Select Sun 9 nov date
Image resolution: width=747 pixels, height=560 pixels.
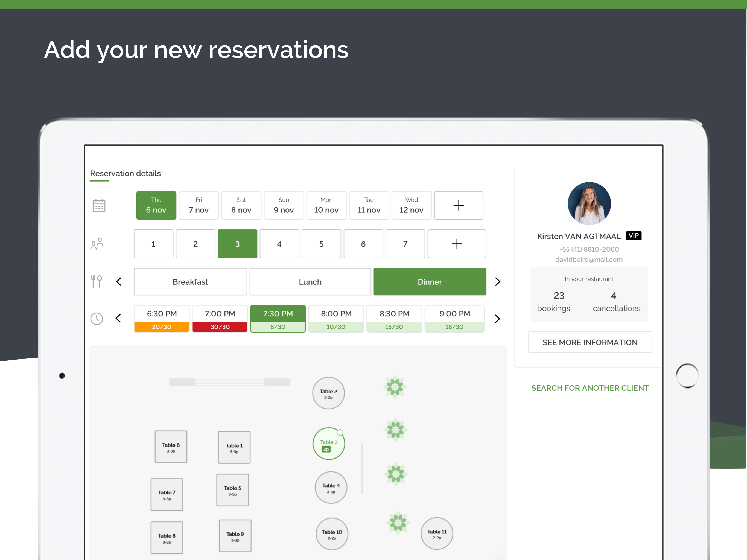point(284,205)
